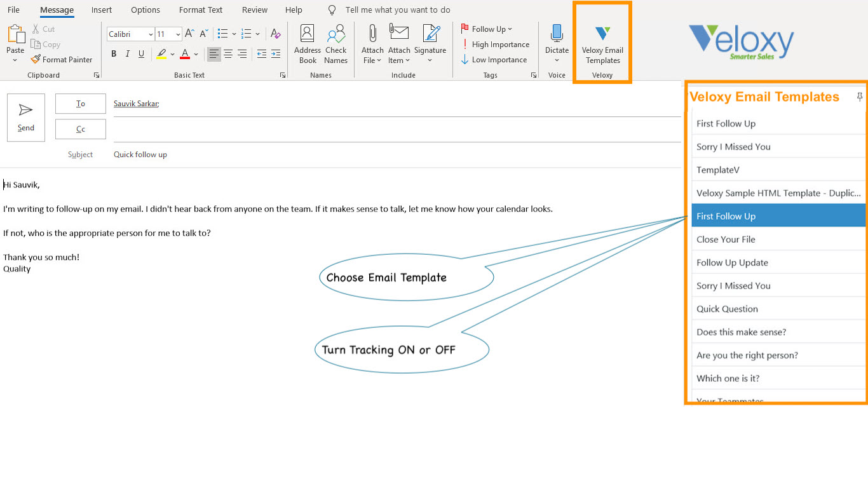Expand the bullet style dropdown arrow
Screen dimensions: 868x488
pyautogui.click(x=234, y=34)
